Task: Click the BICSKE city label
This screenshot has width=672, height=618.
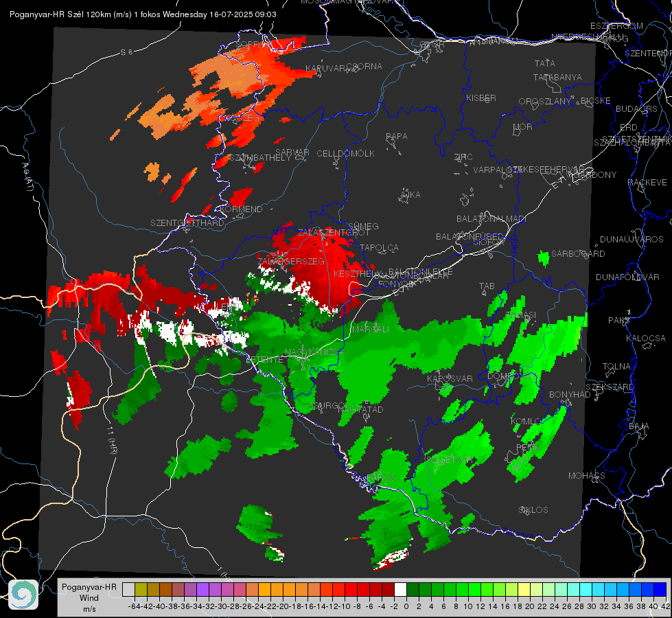Action: 596,101
